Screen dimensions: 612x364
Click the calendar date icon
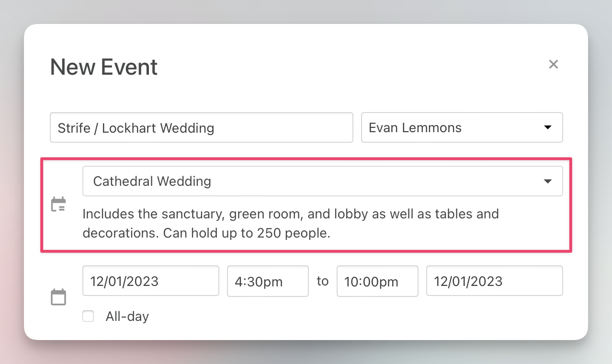(x=58, y=297)
